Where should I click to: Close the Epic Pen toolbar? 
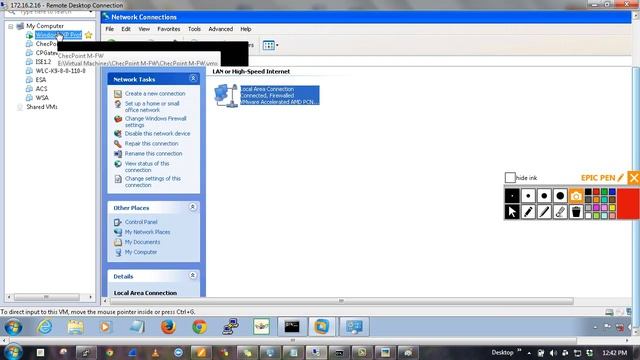coord(633,178)
